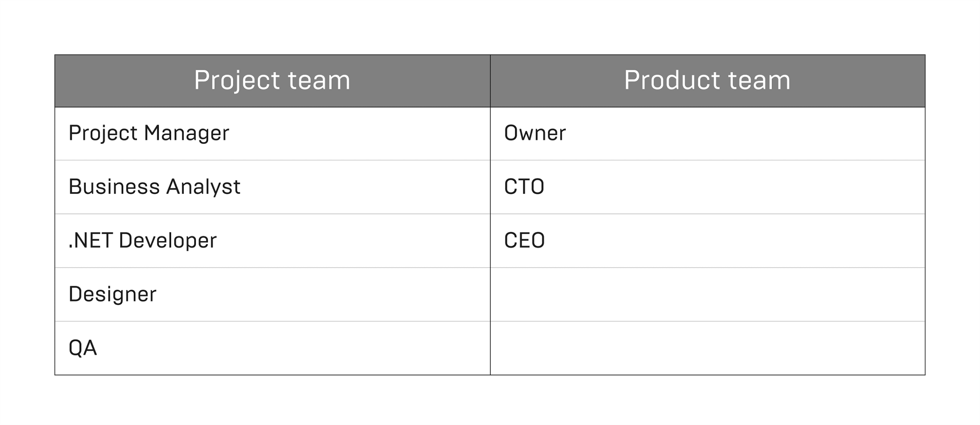Click the empty Product team cell beside Designer
980x425 pixels.
point(707,295)
